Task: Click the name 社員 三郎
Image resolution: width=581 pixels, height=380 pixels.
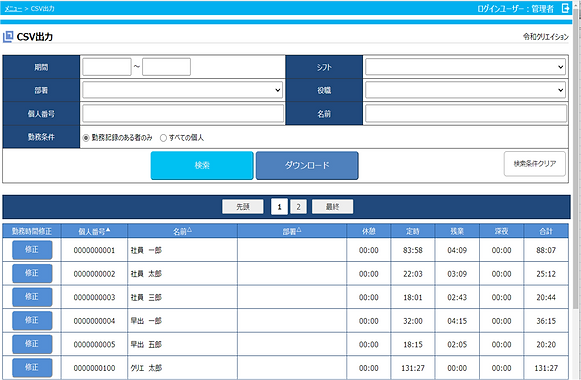Action: pyautogui.click(x=146, y=297)
